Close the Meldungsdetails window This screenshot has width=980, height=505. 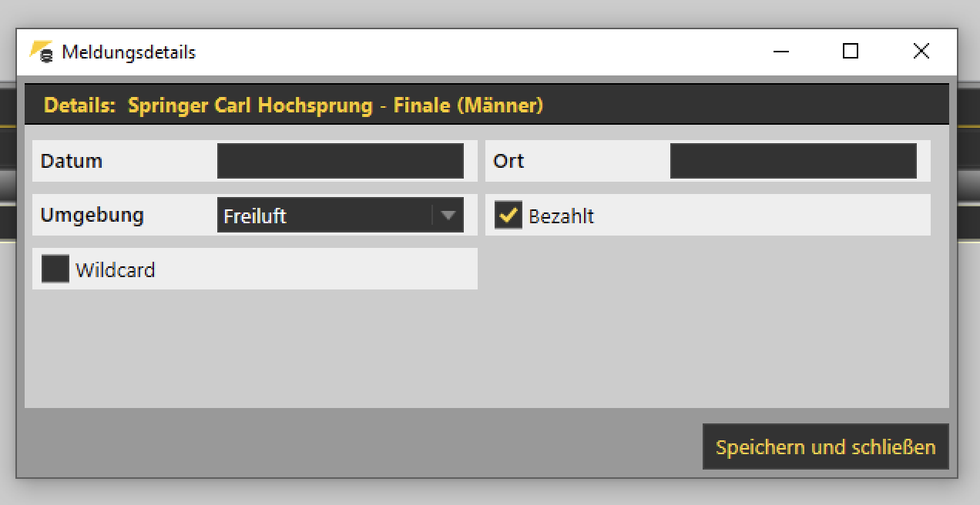921,52
